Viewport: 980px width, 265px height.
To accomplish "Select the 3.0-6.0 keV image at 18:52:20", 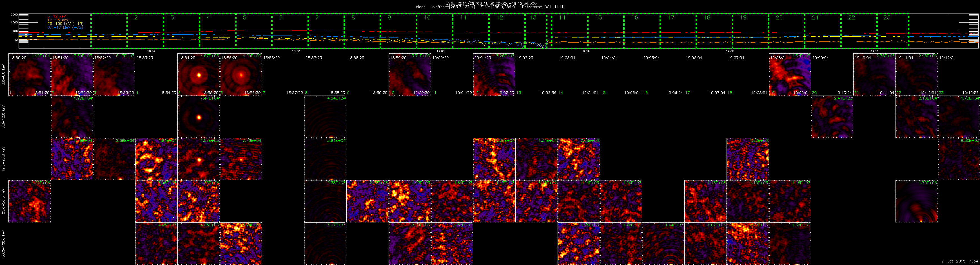I will (x=114, y=75).
